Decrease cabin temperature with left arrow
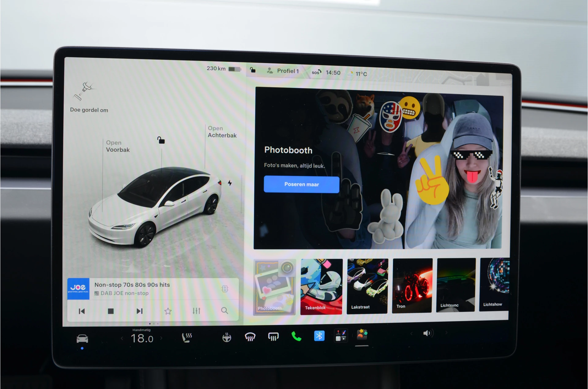Viewport: 588px width, 389px height. click(x=122, y=339)
